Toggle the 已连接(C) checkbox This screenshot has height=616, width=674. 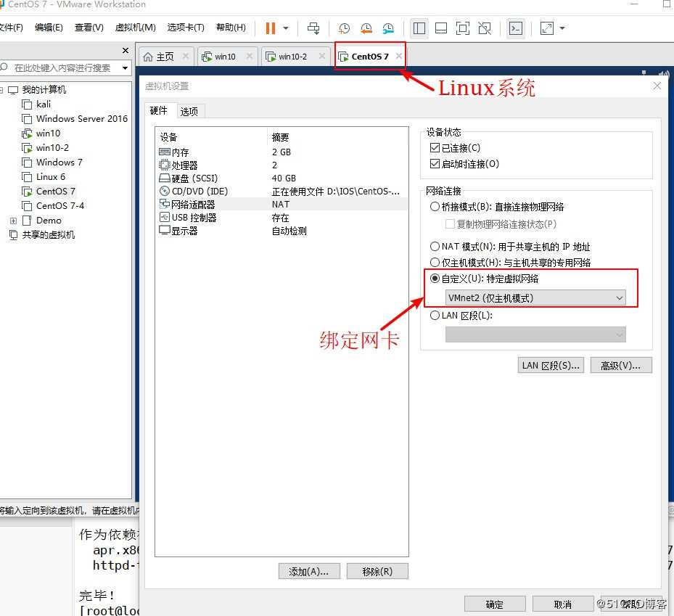coord(435,148)
